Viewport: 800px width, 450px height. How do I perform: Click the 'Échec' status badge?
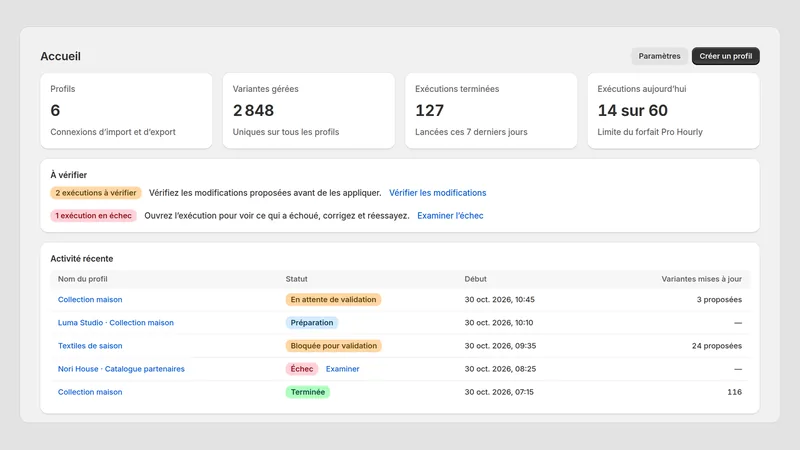coord(302,369)
